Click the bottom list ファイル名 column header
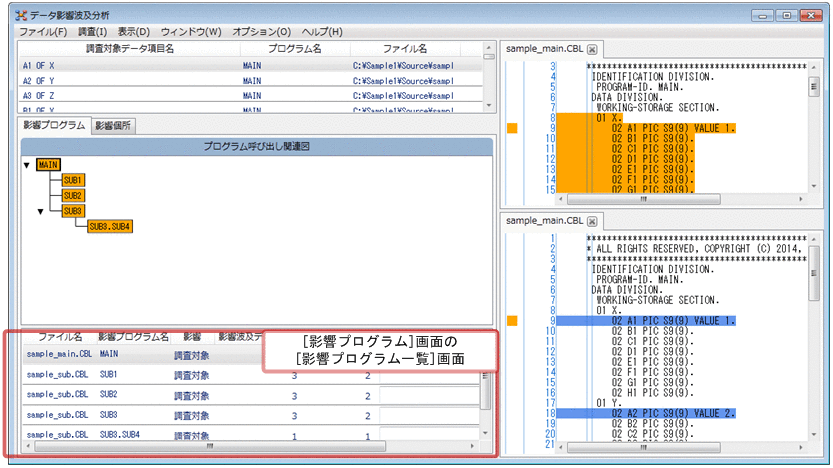 tap(60, 337)
